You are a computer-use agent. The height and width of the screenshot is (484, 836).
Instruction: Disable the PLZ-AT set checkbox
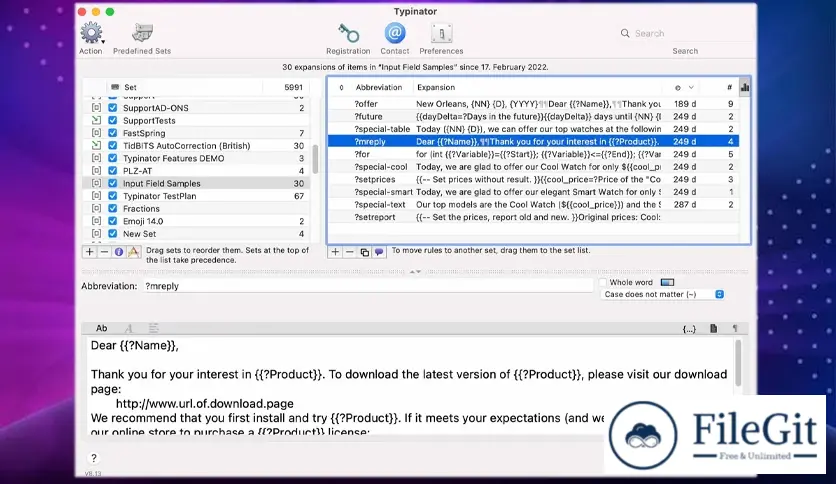[x=112, y=171]
